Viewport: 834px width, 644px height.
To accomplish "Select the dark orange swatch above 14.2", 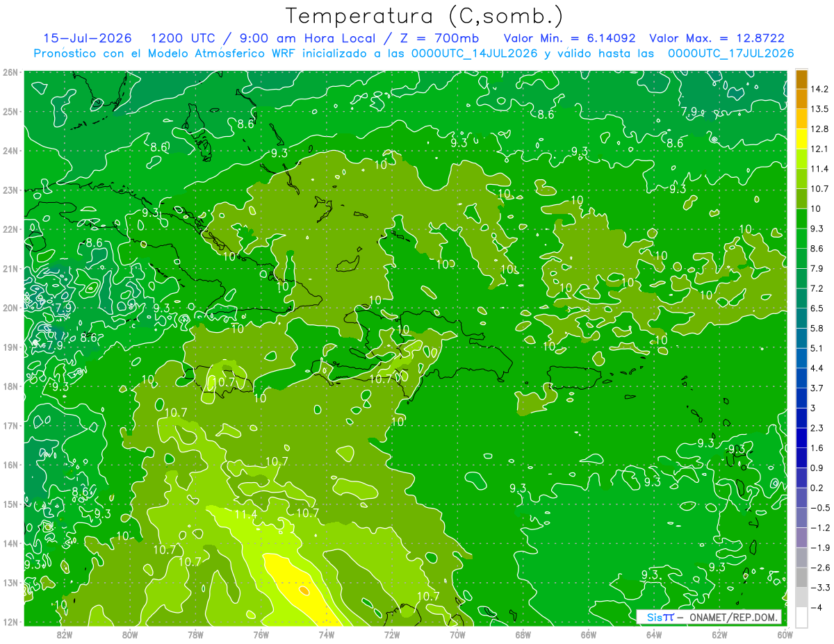I will tap(801, 79).
